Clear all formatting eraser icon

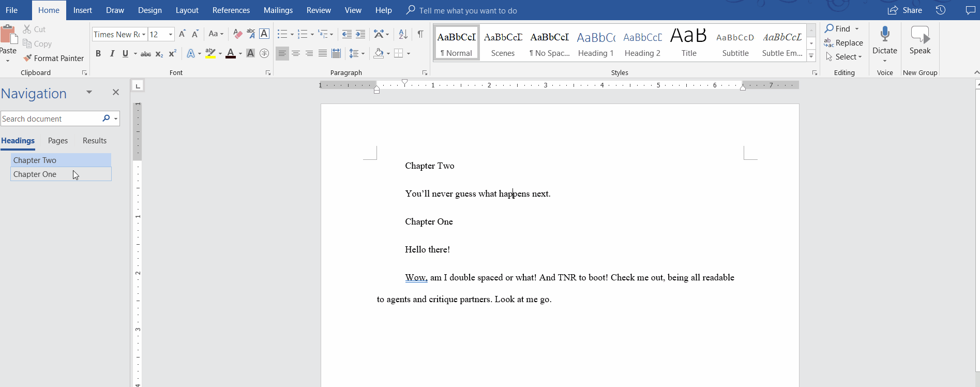pos(237,34)
